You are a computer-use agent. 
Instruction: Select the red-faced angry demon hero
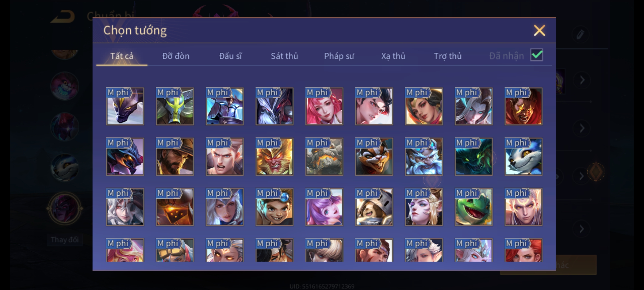[523, 106]
